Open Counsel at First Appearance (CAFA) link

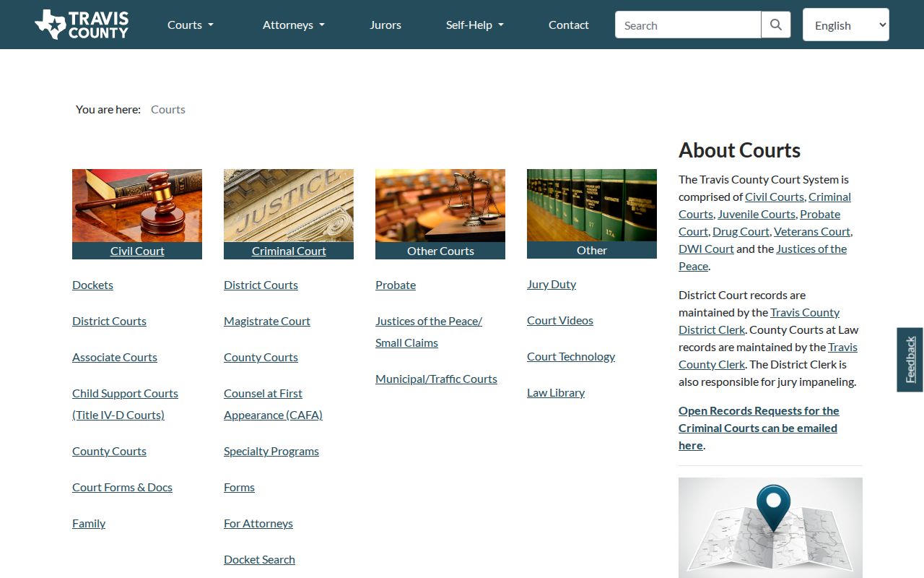273,404
